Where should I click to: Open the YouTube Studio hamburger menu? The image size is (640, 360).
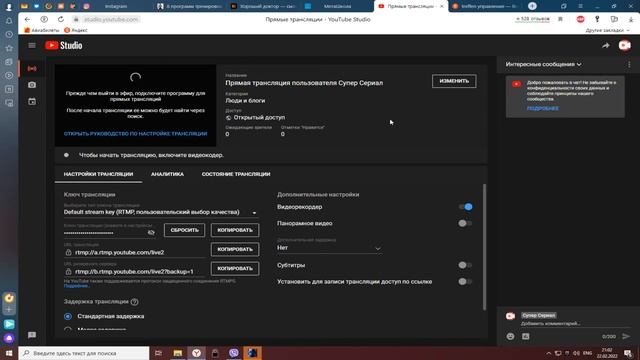(32, 45)
